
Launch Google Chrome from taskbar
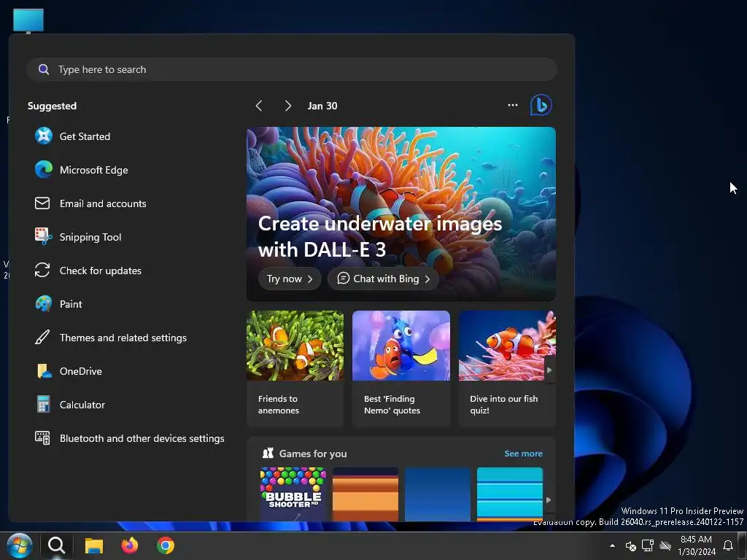[166, 545]
